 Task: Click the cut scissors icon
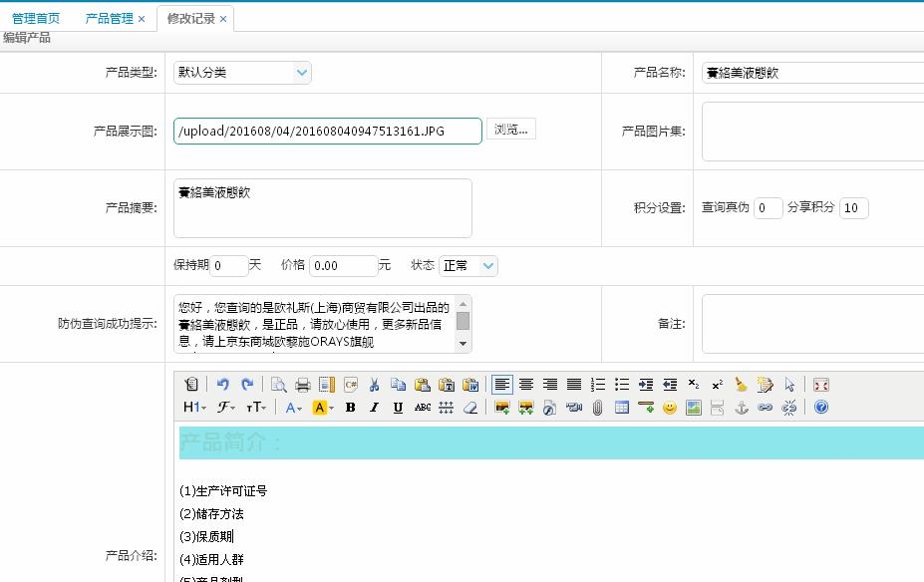374,385
